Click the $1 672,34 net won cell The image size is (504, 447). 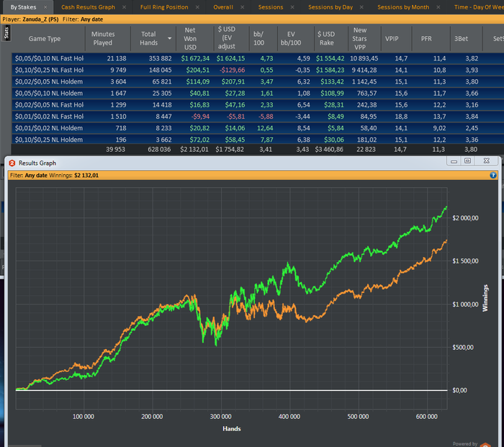click(195, 58)
